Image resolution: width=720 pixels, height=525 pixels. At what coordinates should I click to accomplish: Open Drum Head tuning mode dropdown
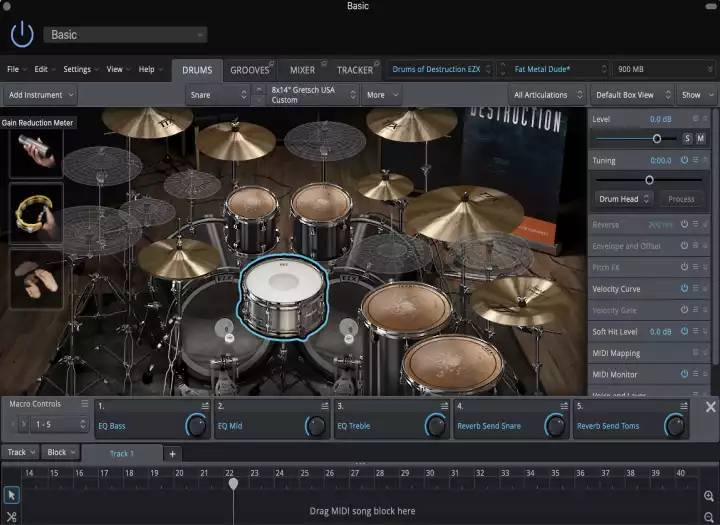[623, 199]
